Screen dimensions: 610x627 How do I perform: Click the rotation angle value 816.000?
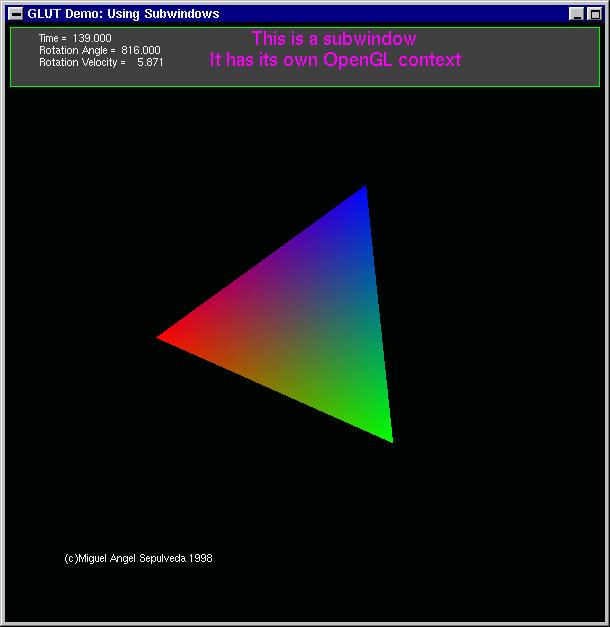pos(140,50)
